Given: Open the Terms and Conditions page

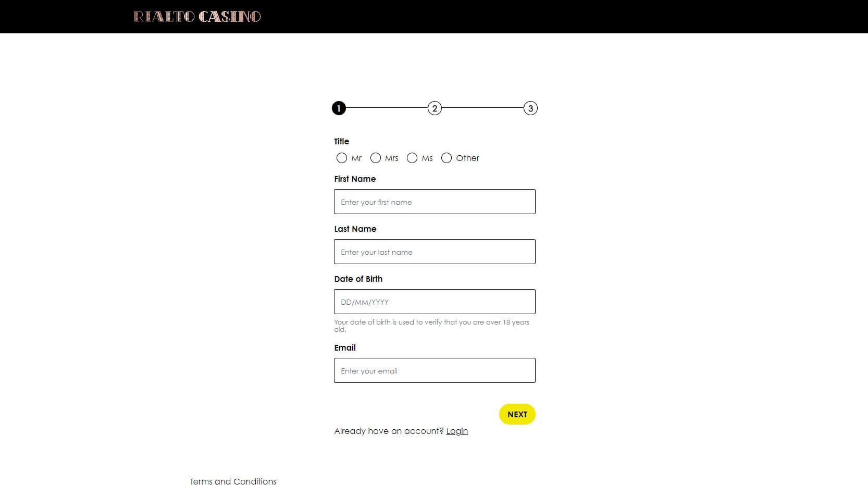Looking at the screenshot, I should 233,481.
